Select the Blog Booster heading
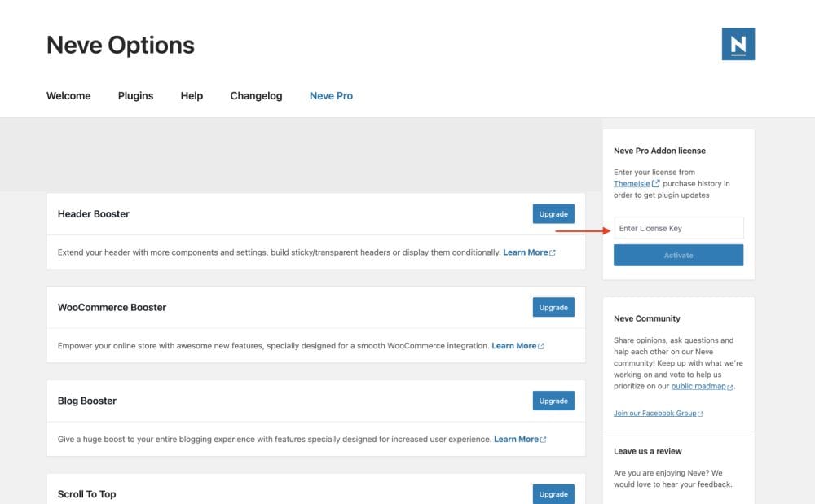This screenshot has height=504, width=815. coord(87,401)
